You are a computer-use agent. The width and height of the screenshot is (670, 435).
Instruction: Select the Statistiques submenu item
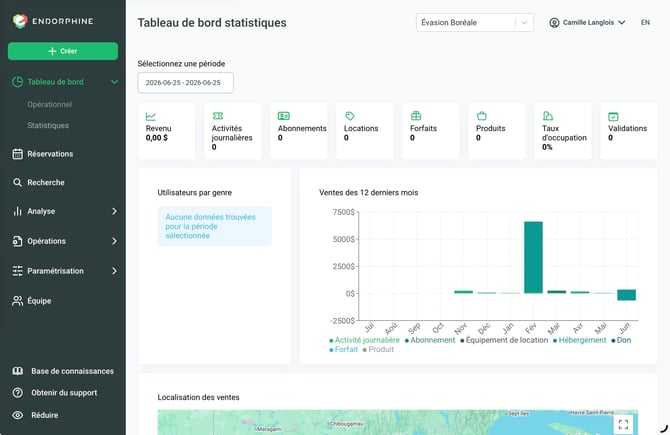click(48, 125)
